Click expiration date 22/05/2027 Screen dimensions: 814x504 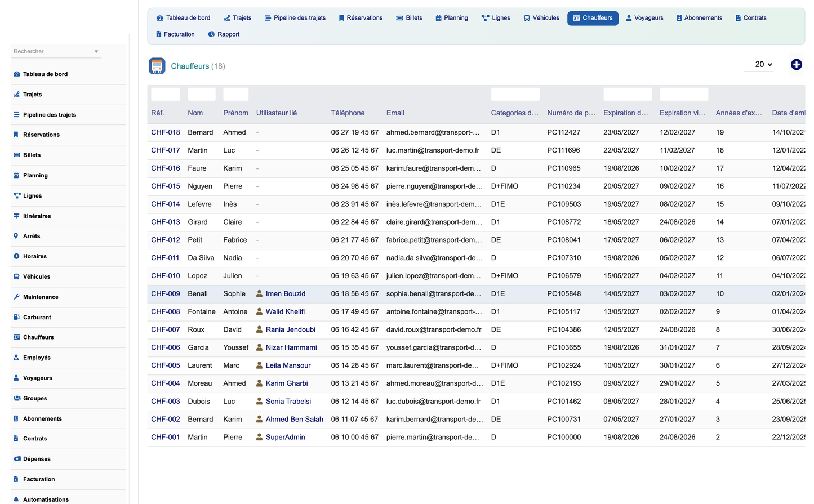[x=621, y=150]
